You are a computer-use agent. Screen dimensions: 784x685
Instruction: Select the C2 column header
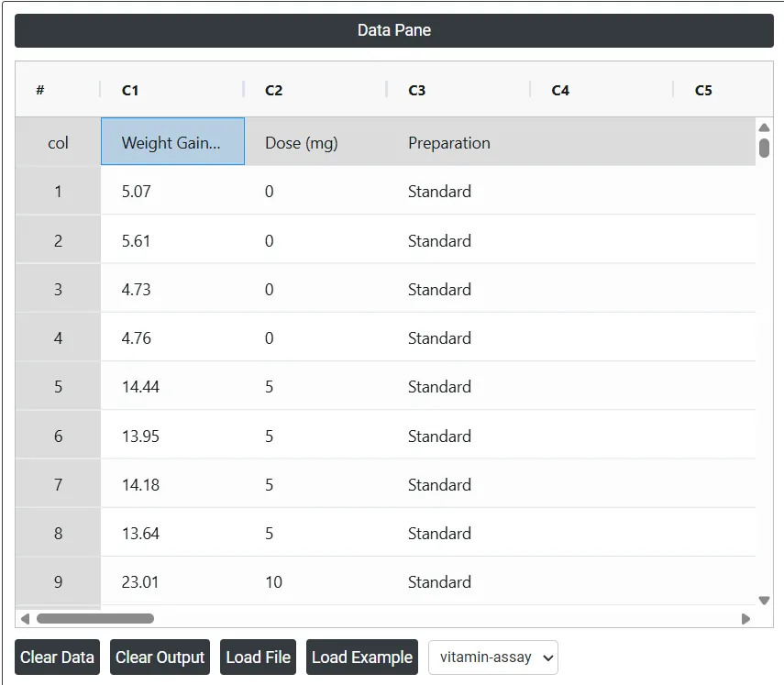[x=315, y=90]
